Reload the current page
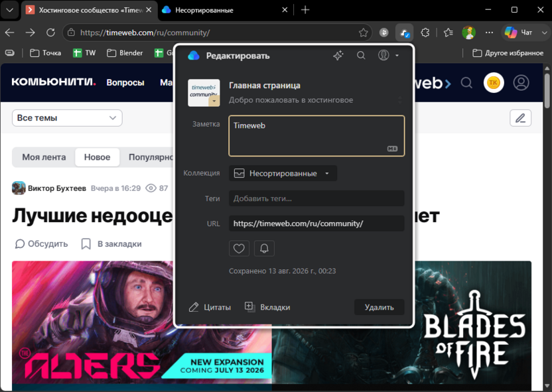The width and height of the screenshot is (552, 392). click(50, 33)
